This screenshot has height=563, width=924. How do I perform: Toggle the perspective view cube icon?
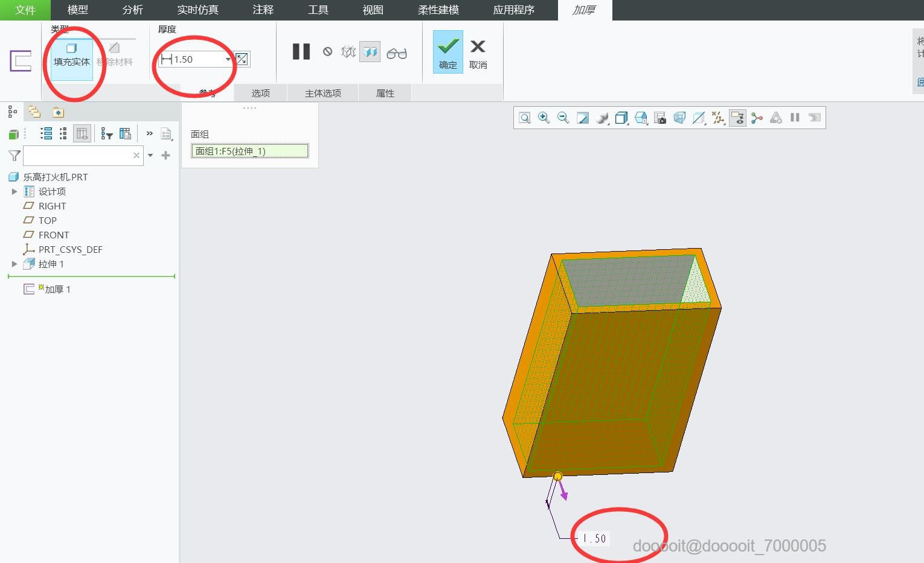679,118
